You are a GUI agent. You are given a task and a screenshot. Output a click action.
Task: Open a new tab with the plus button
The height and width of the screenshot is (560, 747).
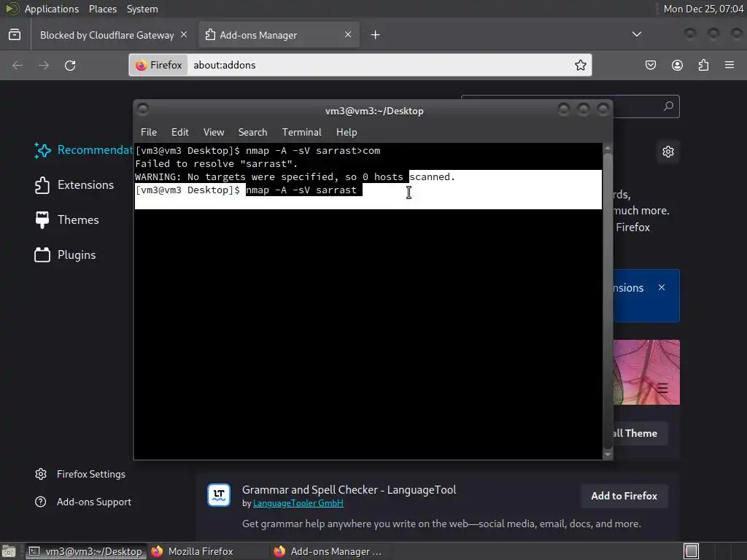[376, 35]
